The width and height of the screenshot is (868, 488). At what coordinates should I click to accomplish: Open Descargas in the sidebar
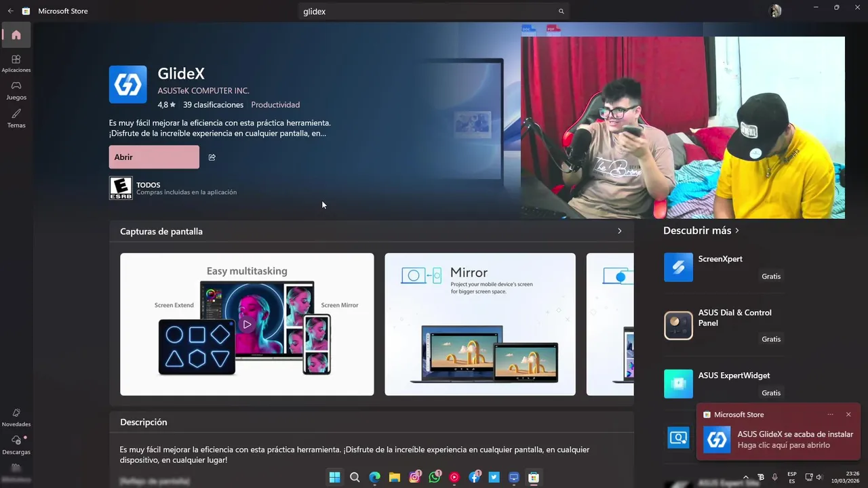pyautogui.click(x=16, y=445)
